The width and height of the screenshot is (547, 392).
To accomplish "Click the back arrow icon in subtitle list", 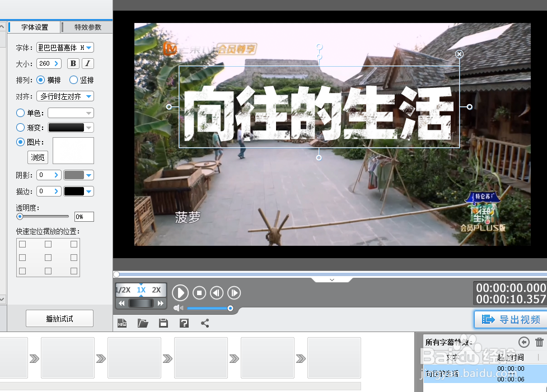I will pyautogui.click(x=523, y=342).
